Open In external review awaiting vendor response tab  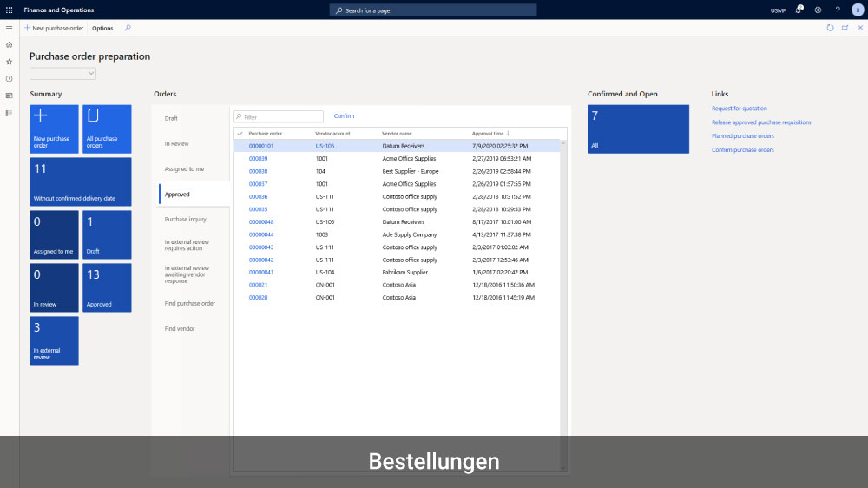(x=187, y=274)
